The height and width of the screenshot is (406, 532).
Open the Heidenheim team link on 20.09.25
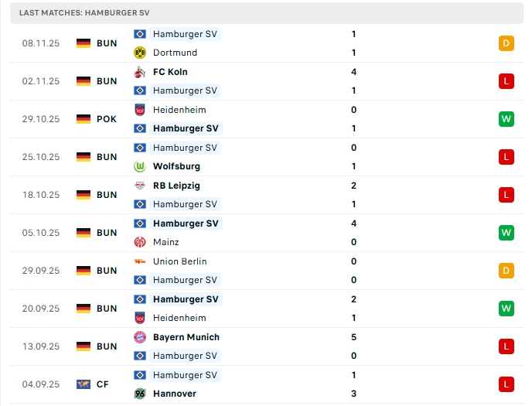point(179,318)
